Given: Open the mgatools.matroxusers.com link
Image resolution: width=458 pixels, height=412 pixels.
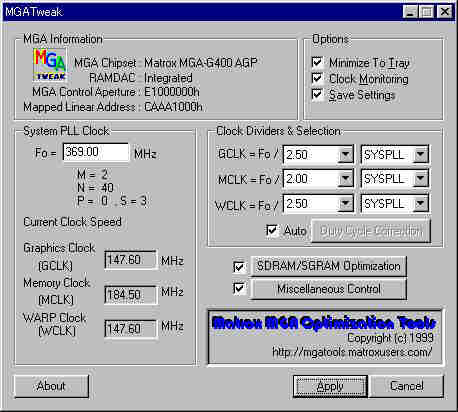Looking at the screenshot, I should click(352, 352).
